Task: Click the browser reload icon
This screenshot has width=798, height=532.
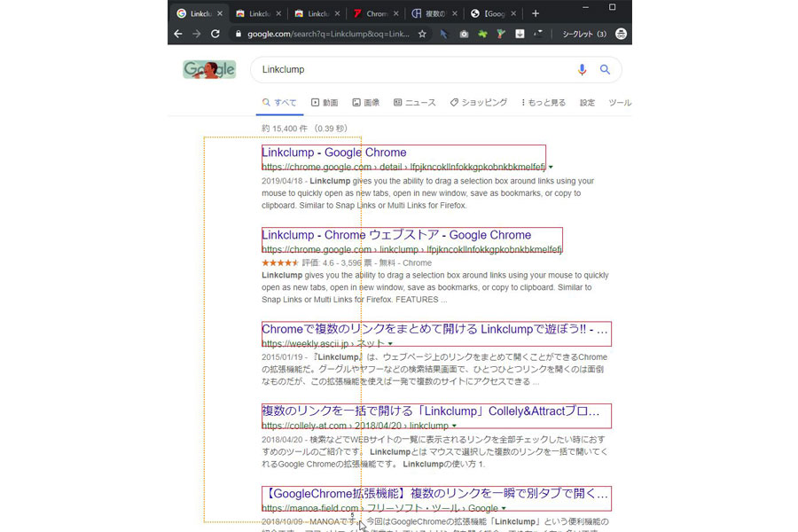Action: pyautogui.click(x=215, y=34)
